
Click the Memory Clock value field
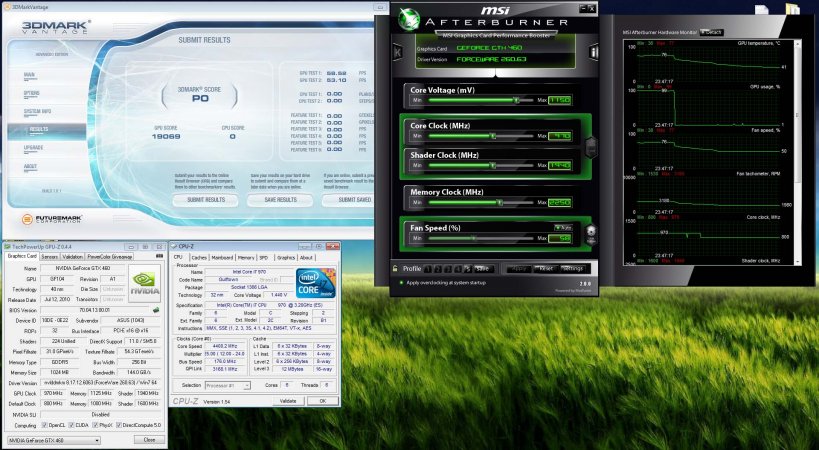point(559,203)
